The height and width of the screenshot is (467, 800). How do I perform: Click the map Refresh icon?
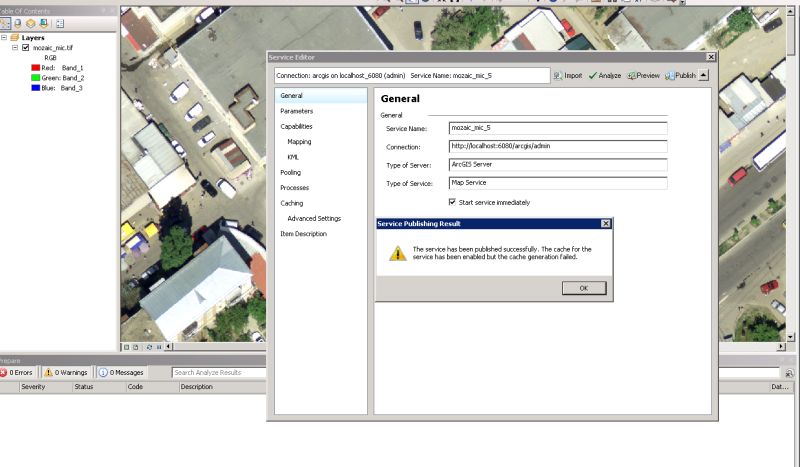pos(149,347)
